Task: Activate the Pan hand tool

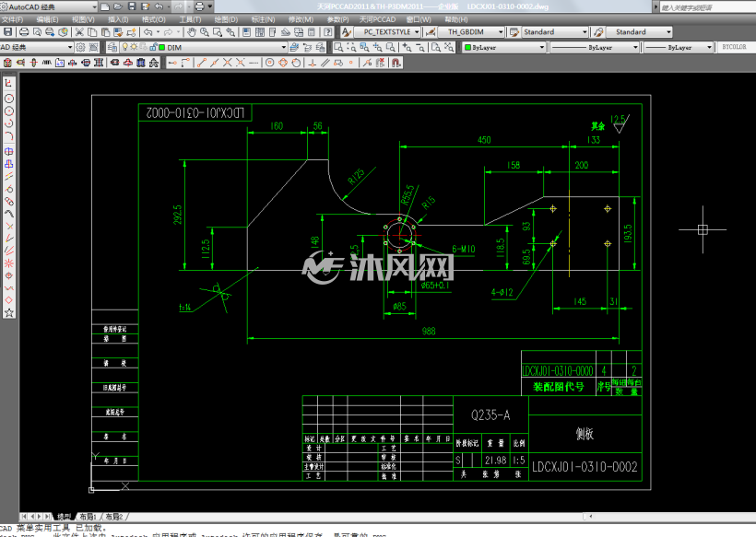Action: tap(192, 32)
